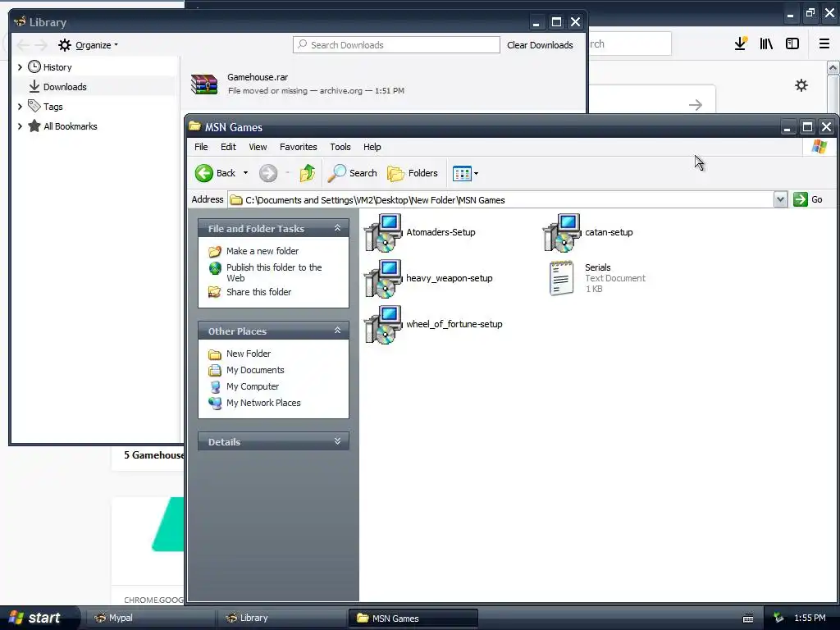Switch to Library taskbar button
Viewport: 840px width, 630px height.
coord(281,619)
